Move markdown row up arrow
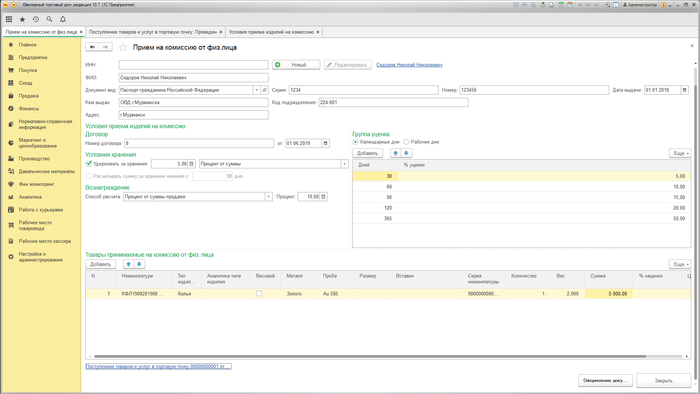This screenshot has width=700, height=394. (x=396, y=153)
